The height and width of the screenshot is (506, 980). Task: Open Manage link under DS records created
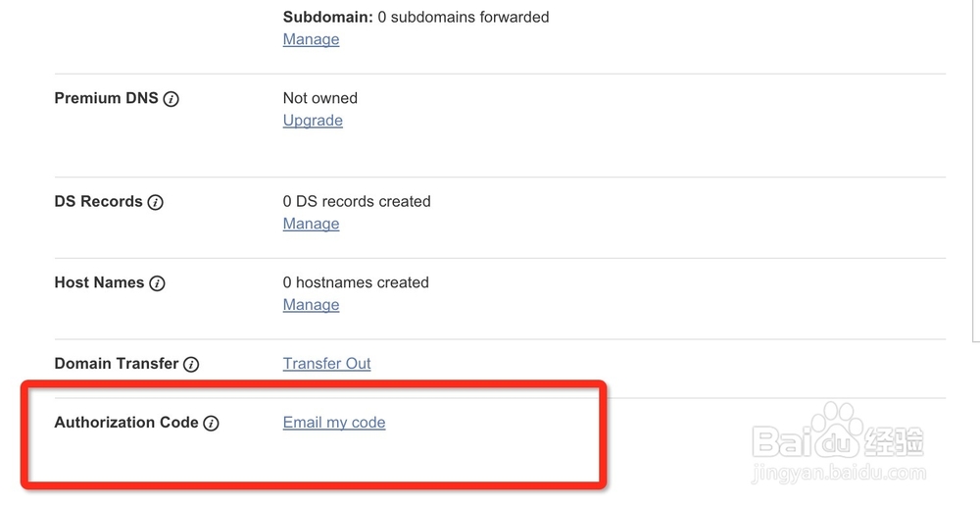coord(311,224)
